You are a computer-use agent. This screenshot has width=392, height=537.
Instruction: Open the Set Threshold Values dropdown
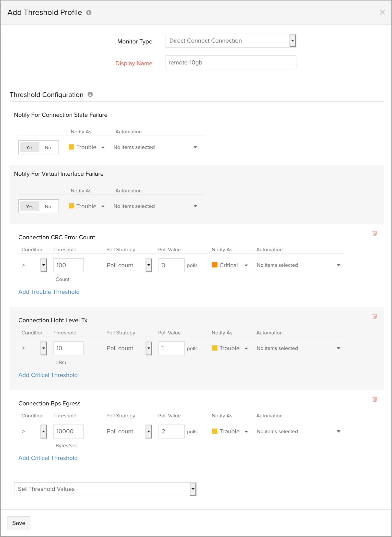pyautogui.click(x=193, y=489)
